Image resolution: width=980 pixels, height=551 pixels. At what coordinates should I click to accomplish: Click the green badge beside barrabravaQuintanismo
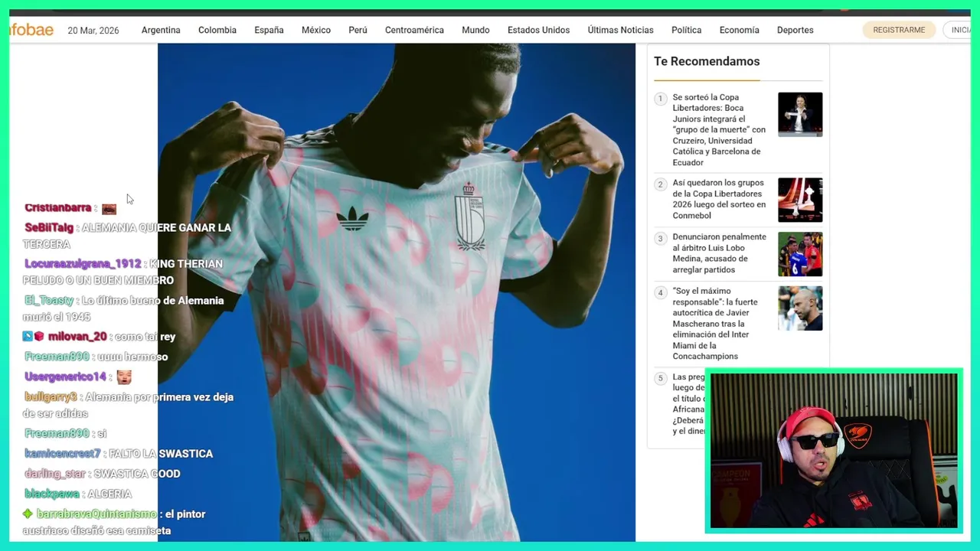point(28,514)
